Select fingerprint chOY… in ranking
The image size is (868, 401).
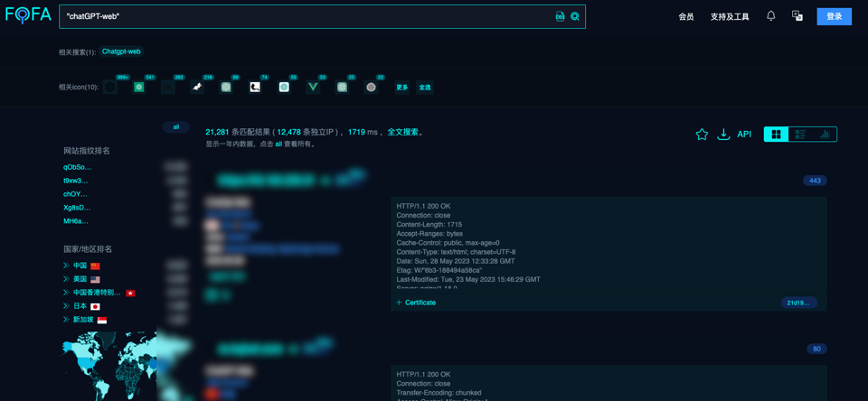(76, 194)
